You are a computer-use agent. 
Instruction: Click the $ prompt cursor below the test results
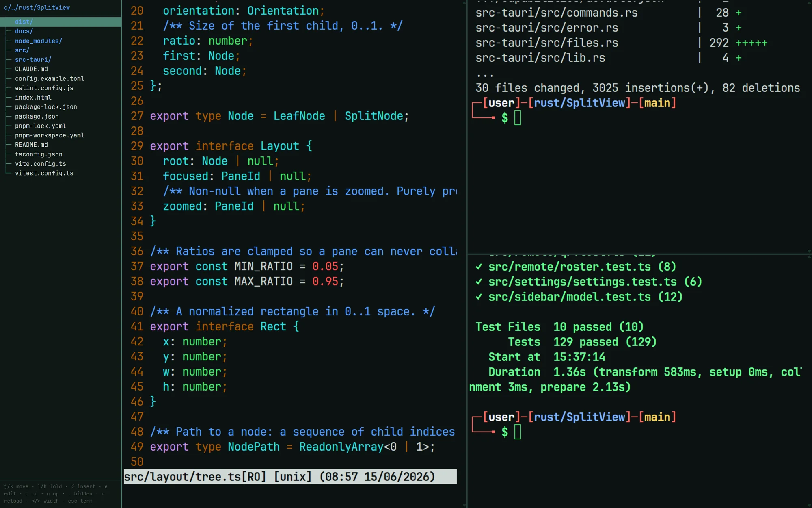tap(518, 432)
